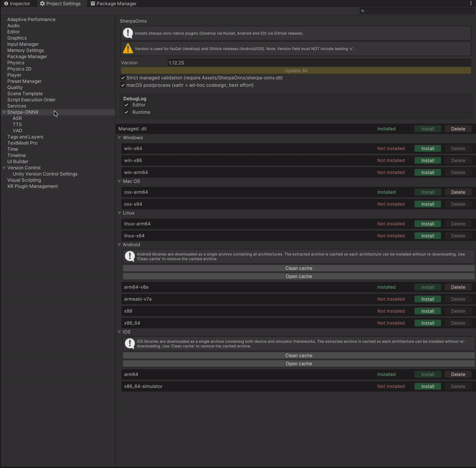Click the iOS frameworks info icon

pos(129,343)
